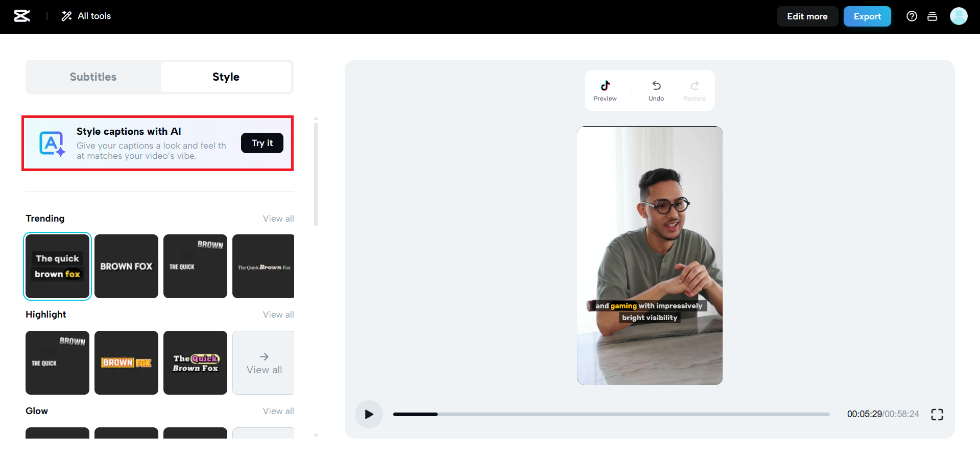This screenshot has width=980, height=459.
Task: View all Trending styles
Action: click(278, 219)
